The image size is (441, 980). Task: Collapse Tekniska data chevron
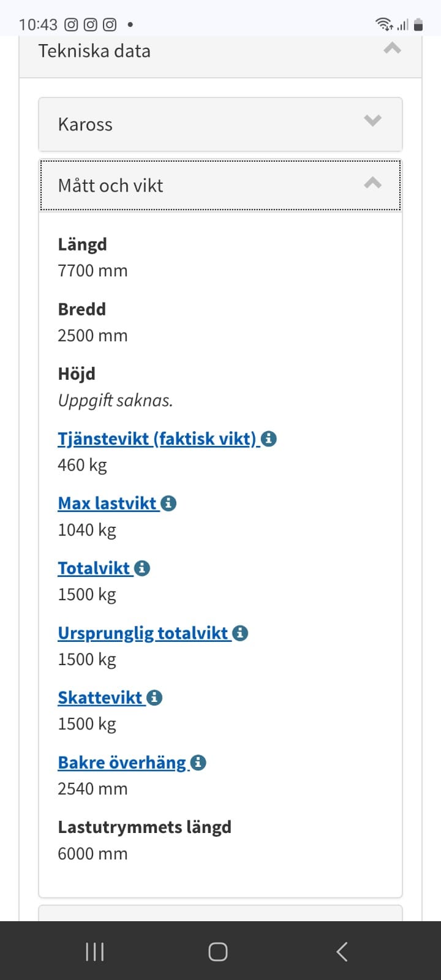[392, 48]
